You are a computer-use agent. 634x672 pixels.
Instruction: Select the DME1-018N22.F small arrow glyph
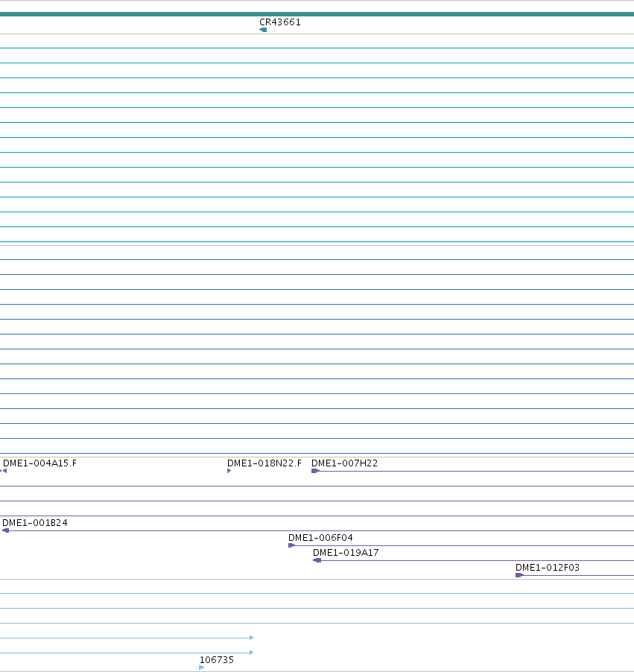point(229,471)
